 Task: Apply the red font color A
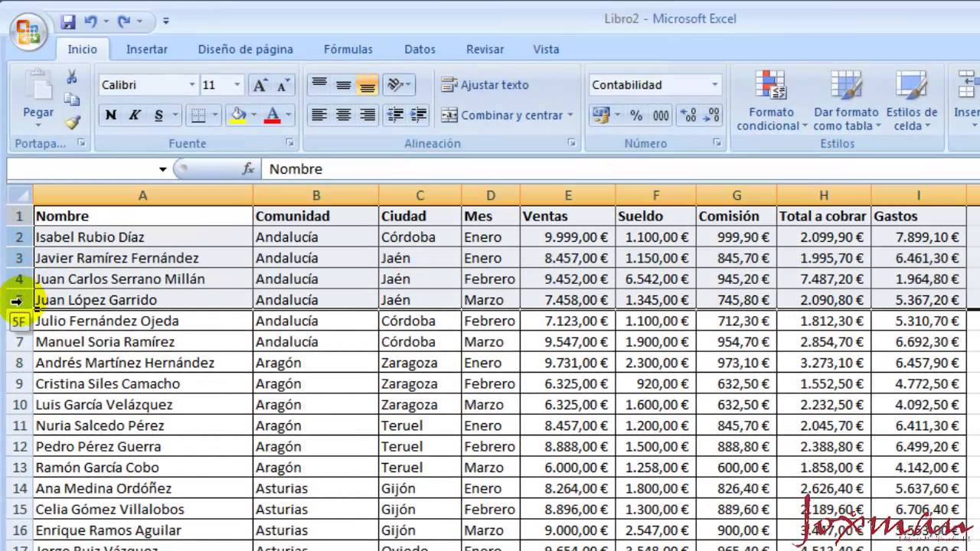[x=273, y=116]
